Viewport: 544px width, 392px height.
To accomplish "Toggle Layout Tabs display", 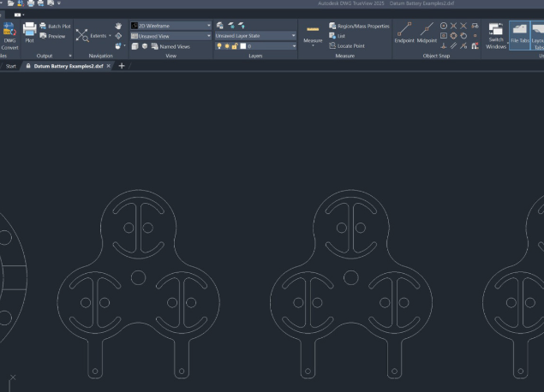I will coord(537,35).
